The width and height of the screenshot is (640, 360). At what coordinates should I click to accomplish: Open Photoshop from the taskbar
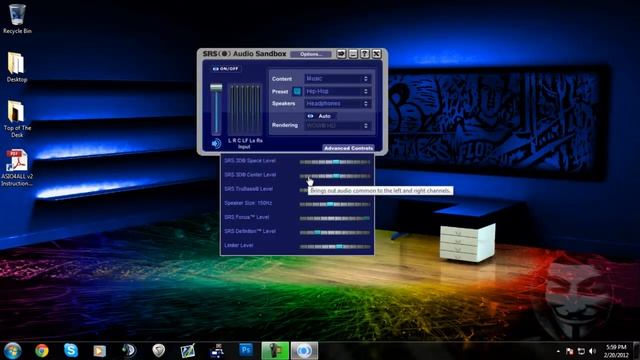(x=246, y=351)
